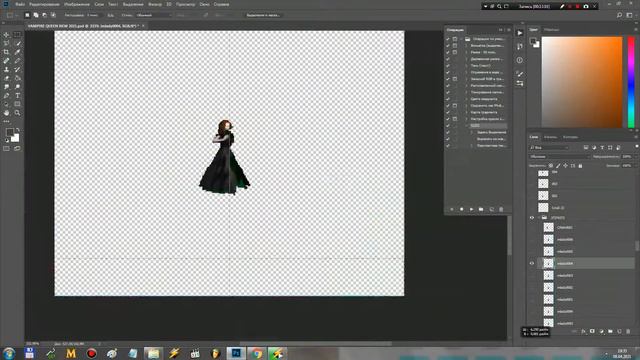Show the layer below mlada004
The image size is (640, 360).
(x=532, y=276)
